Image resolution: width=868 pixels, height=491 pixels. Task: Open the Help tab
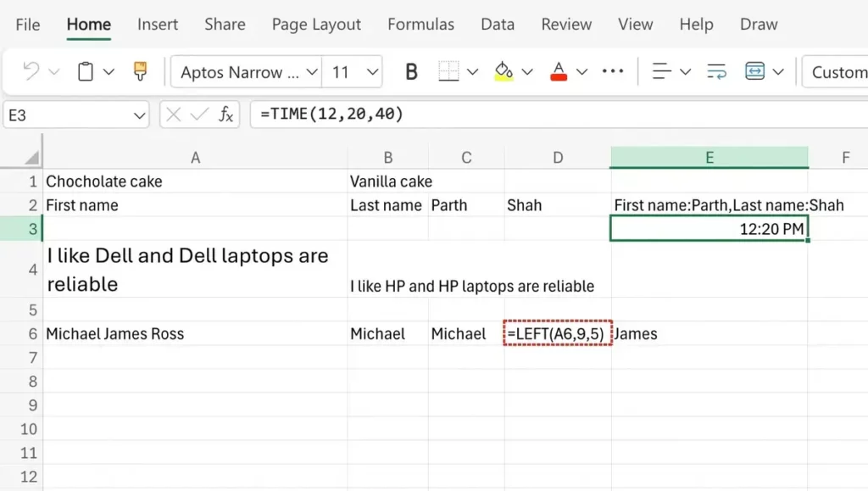point(697,25)
